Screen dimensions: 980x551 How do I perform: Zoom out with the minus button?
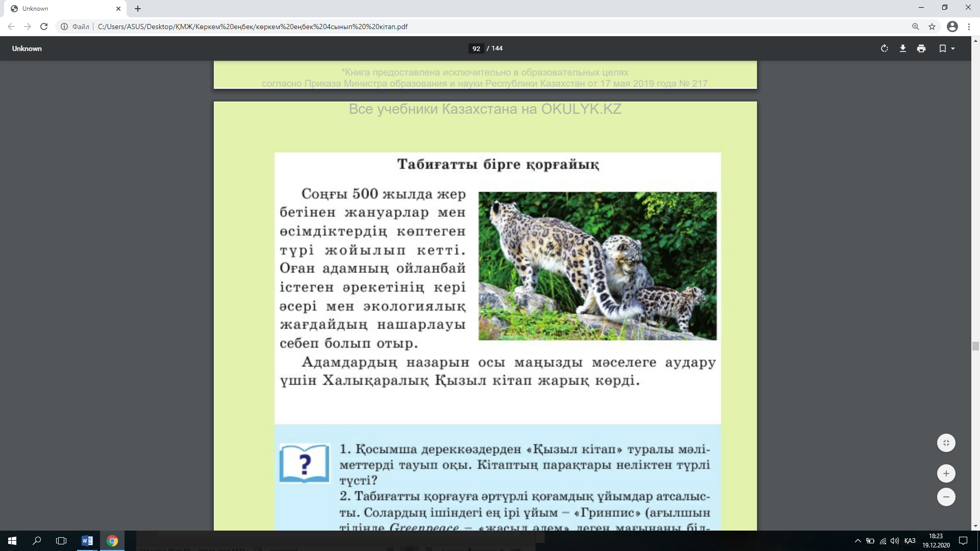pyautogui.click(x=946, y=497)
